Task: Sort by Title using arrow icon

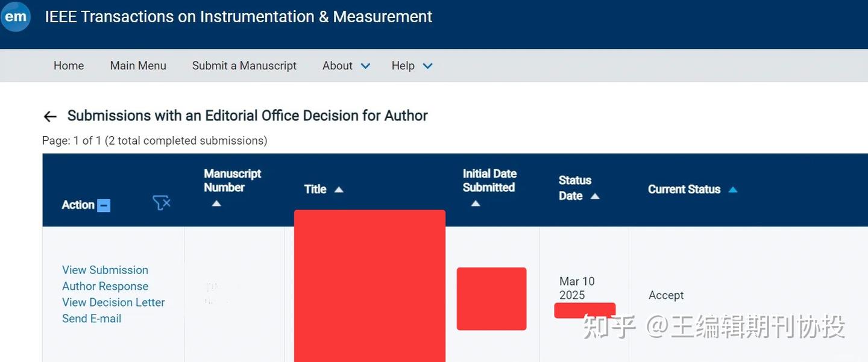Action: pyautogui.click(x=339, y=190)
